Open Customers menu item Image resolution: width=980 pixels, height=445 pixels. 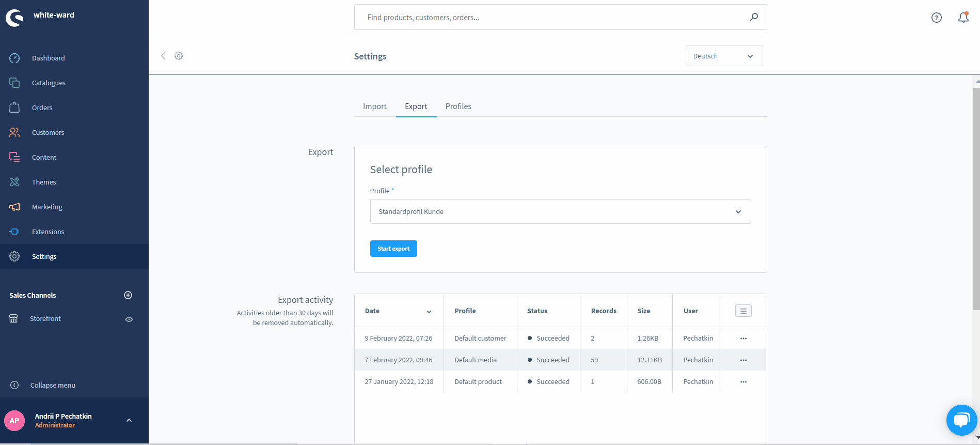(48, 132)
